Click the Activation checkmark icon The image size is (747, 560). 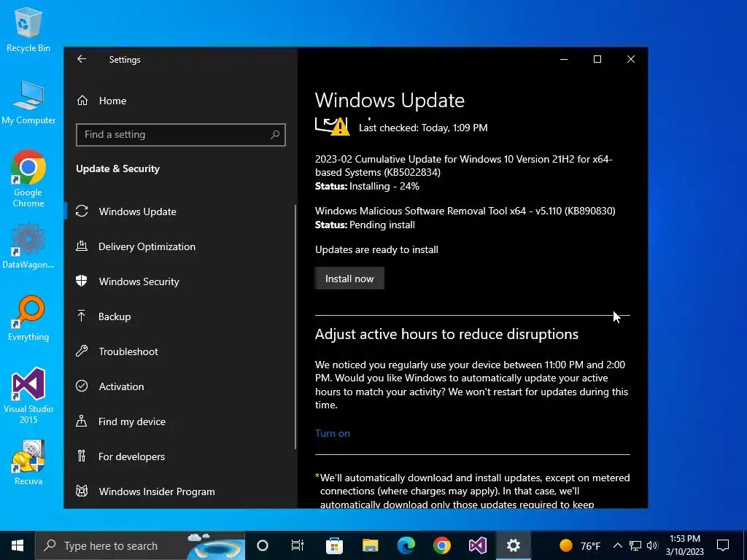coord(82,386)
